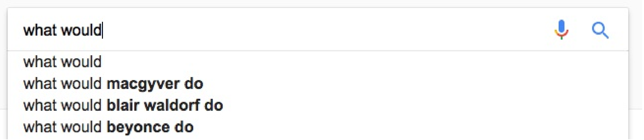
Task: Choose "what would macgyver do" suggestion
Action: click(113, 84)
